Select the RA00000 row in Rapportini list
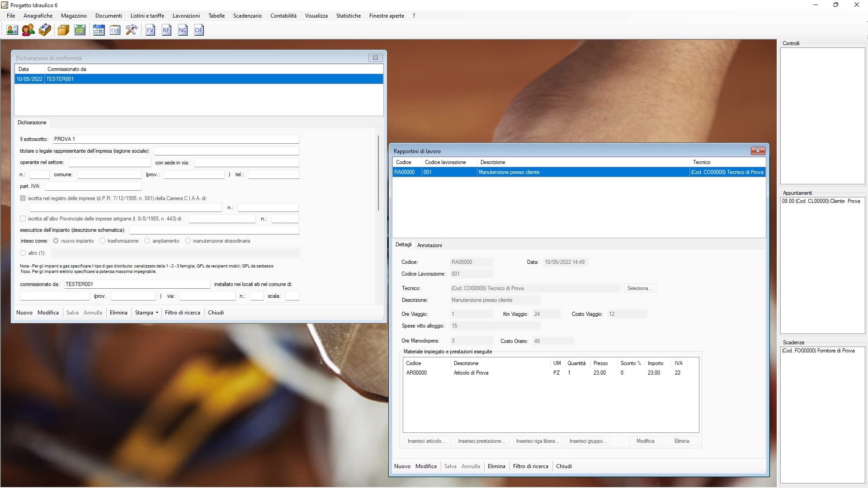This screenshot has width=868, height=488. (579, 172)
